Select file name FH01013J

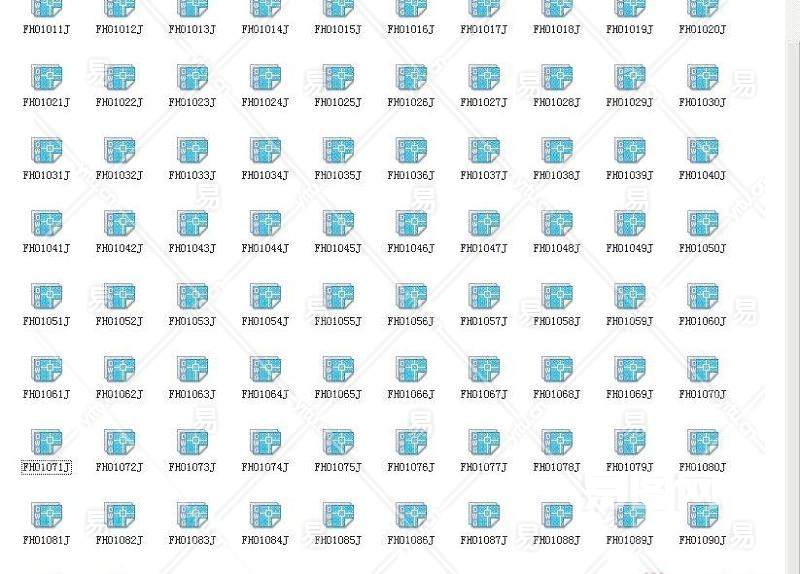coord(192,30)
